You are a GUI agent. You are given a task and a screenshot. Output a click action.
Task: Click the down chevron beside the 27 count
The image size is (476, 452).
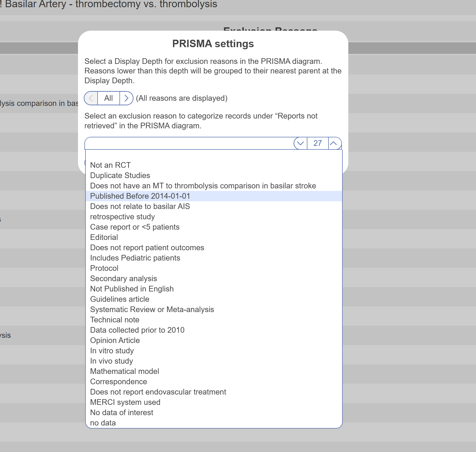pyautogui.click(x=300, y=143)
